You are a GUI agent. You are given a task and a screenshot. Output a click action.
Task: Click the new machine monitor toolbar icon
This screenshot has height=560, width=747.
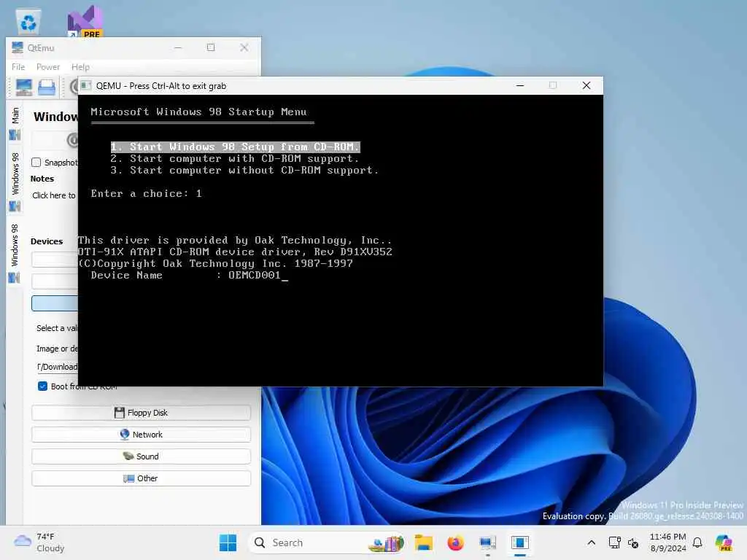(x=24, y=87)
